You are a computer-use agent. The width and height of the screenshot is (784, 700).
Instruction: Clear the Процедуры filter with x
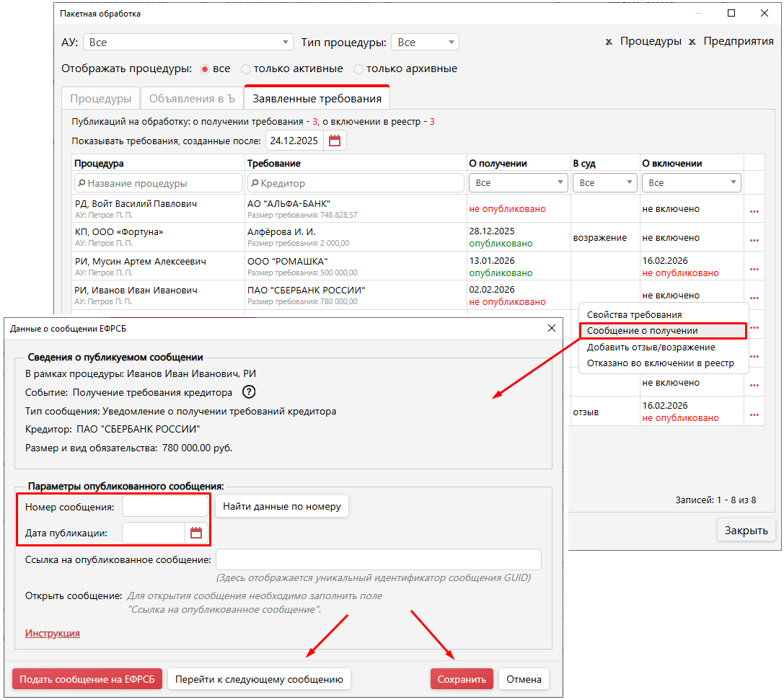coord(610,42)
